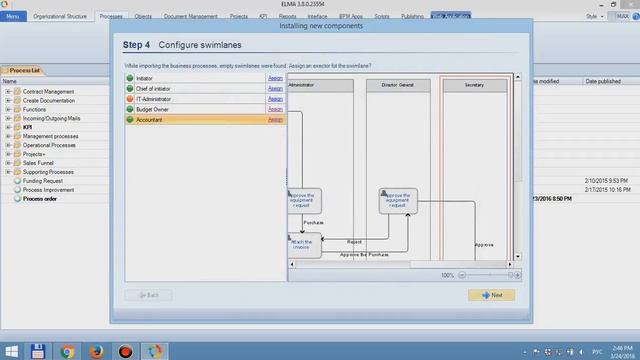Click the green status icon next to Chief of initiator
This screenshot has width=640, height=360.
click(130, 88)
